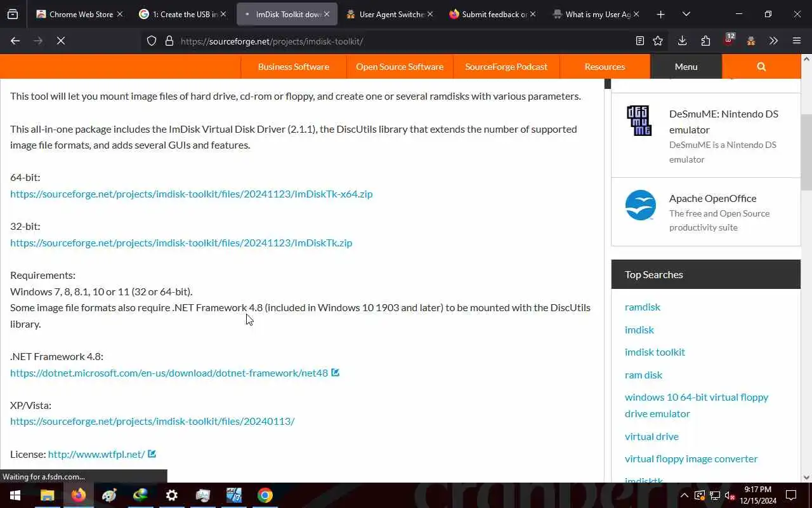This screenshot has width=812, height=508.
Task: Expand more tools overflow chevron
Action: click(773, 41)
